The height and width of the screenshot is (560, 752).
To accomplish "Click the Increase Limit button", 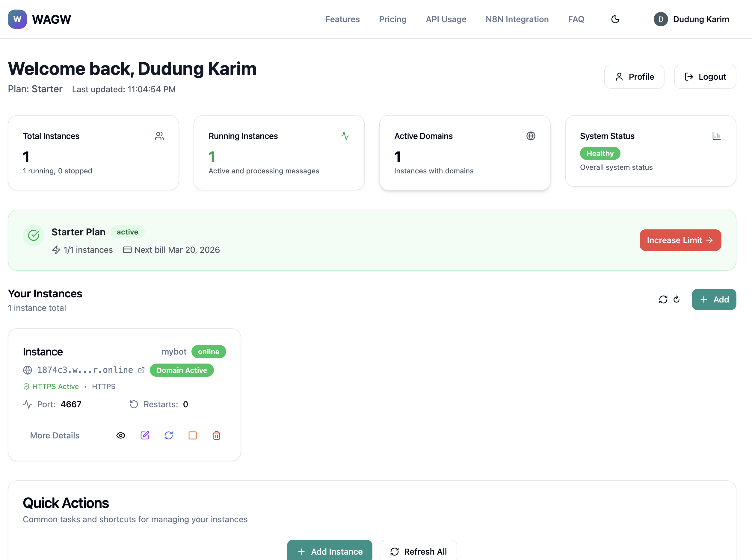I will click(x=680, y=240).
